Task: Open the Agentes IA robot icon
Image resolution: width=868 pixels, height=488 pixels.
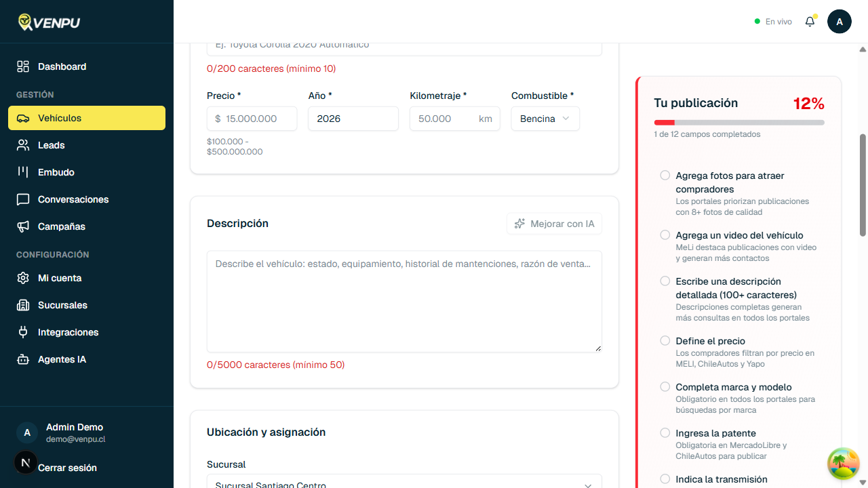Action: 23,359
